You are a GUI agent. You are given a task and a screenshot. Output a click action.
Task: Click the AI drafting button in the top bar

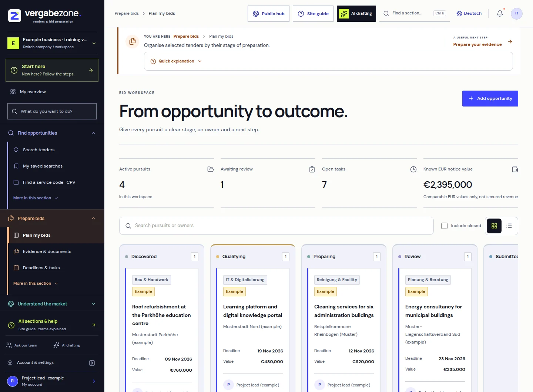point(356,14)
